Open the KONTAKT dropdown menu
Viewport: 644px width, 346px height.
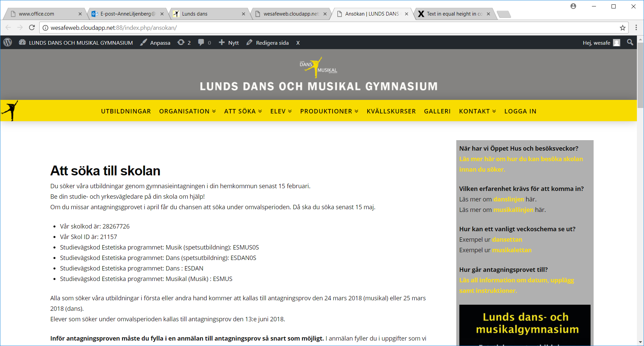pyautogui.click(x=477, y=111)
